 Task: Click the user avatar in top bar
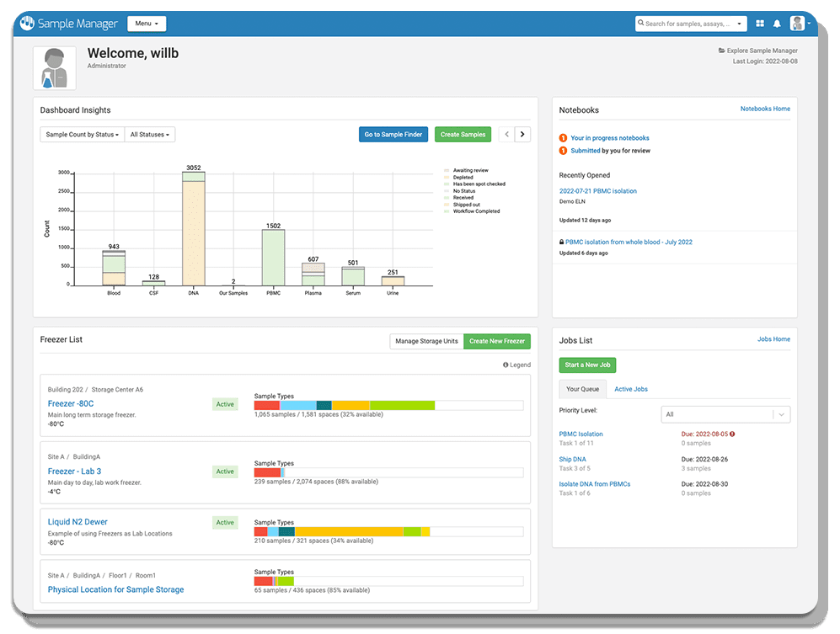[797, 24]
